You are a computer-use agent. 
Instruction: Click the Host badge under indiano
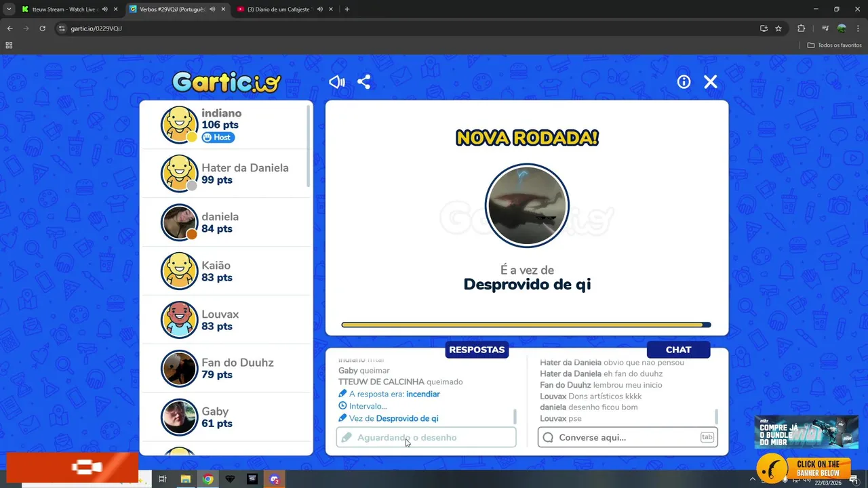point(218,138)
